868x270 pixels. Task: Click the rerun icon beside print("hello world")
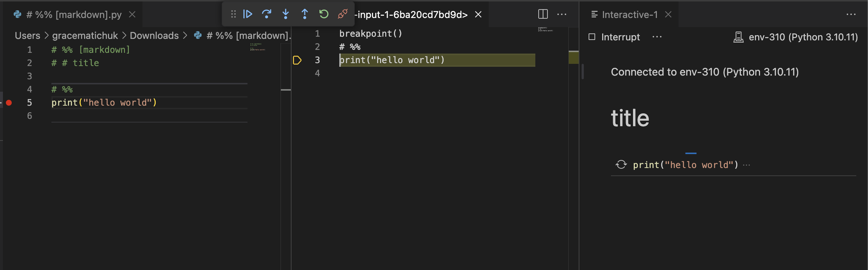coord(621,165)
